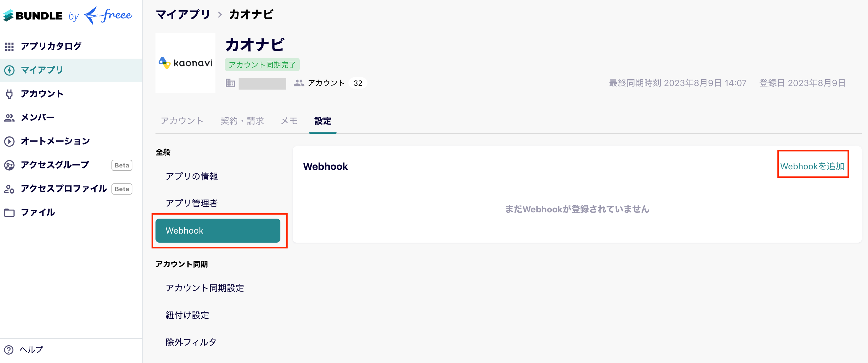This screenshot has height=363, width=868.
Task: Click the account count 32 badge
Action: tap(358, 83)
